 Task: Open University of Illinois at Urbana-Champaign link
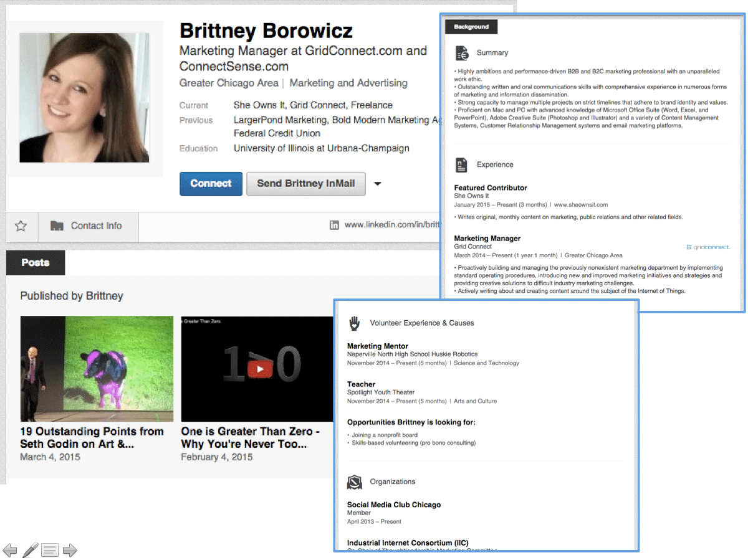point(322,148)
